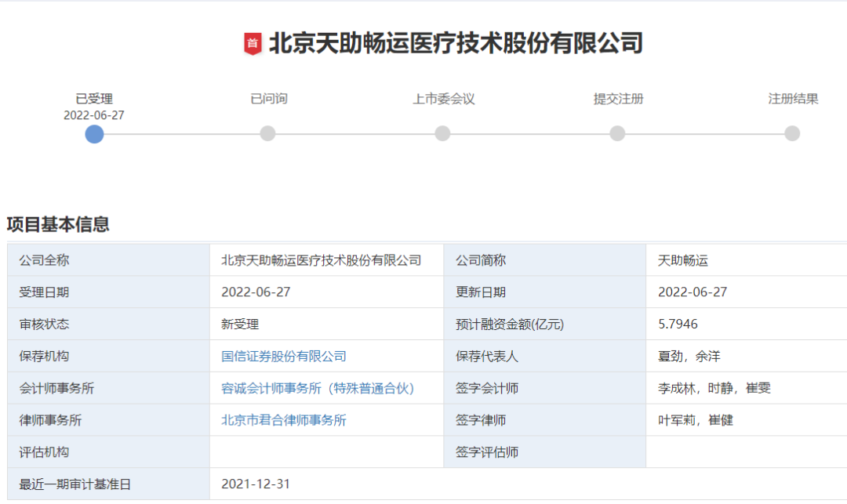The height and width of the screenshot is (504, 847).
Task: Click the 更新日期 value 2022-06-27
Action: coord(693,292)
